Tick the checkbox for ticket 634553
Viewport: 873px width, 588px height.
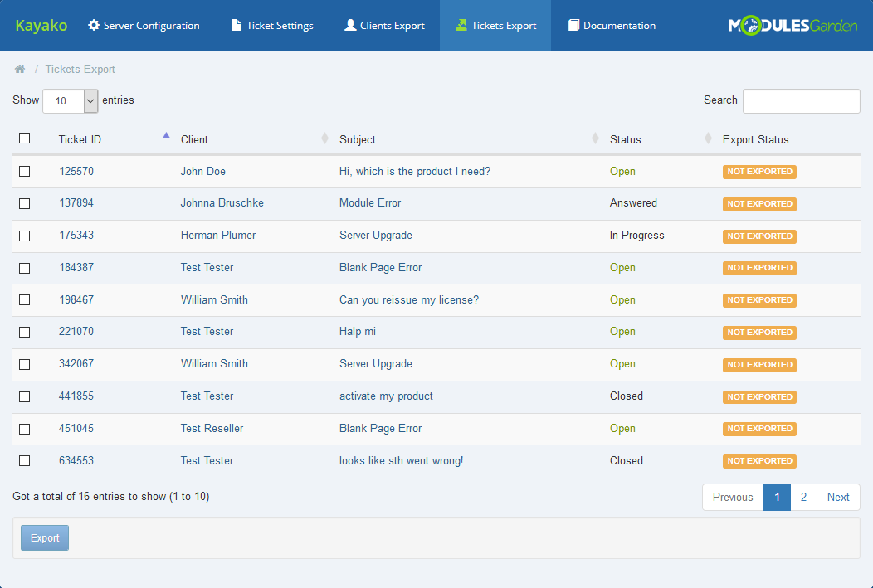(25, 460)
